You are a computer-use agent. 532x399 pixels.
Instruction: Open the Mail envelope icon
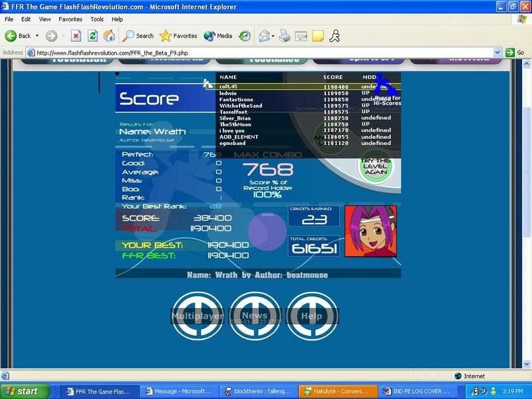[x=264, y=36]
